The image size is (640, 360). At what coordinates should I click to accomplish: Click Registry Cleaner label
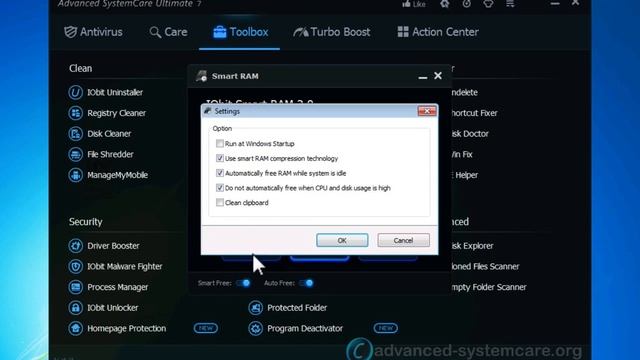(116, 113)
